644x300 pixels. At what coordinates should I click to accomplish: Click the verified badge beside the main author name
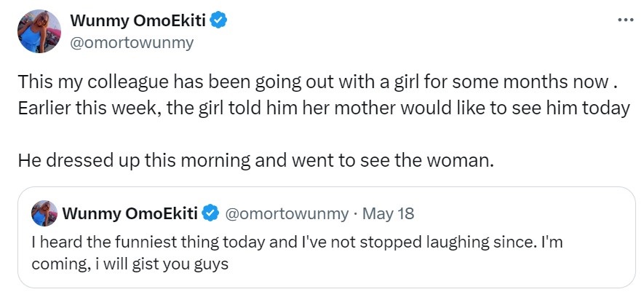click(x=219, y=21)
